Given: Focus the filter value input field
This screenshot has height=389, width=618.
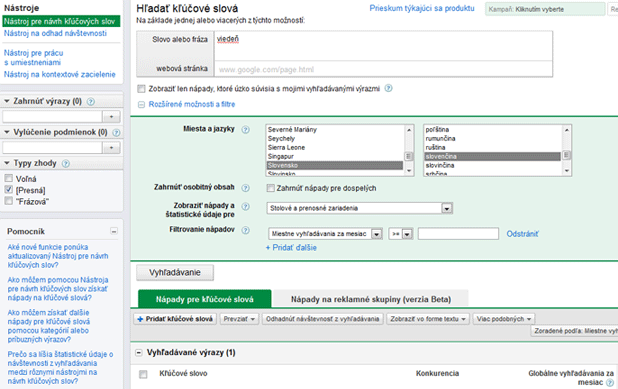Looking at the screenshot, I should (x=458, y=234).
